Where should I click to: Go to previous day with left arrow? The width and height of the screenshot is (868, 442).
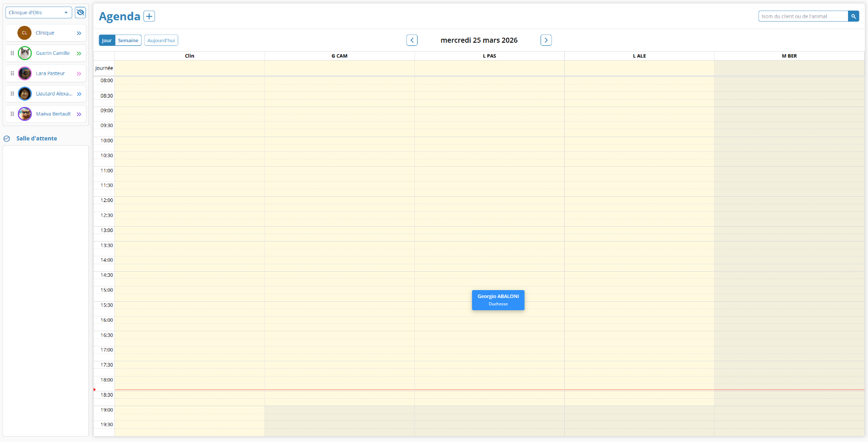(x=412, y=40)
